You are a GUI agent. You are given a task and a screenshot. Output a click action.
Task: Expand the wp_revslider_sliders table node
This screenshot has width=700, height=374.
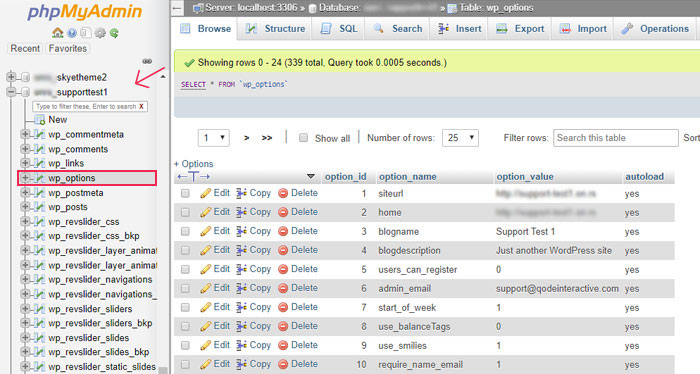pos(25,308)
